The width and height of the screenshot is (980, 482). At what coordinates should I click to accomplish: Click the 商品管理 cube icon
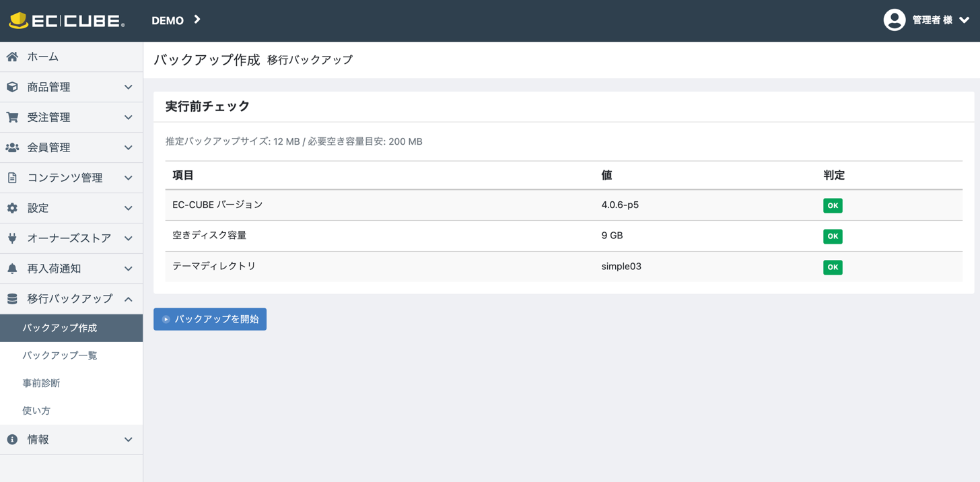click(12, 87)
